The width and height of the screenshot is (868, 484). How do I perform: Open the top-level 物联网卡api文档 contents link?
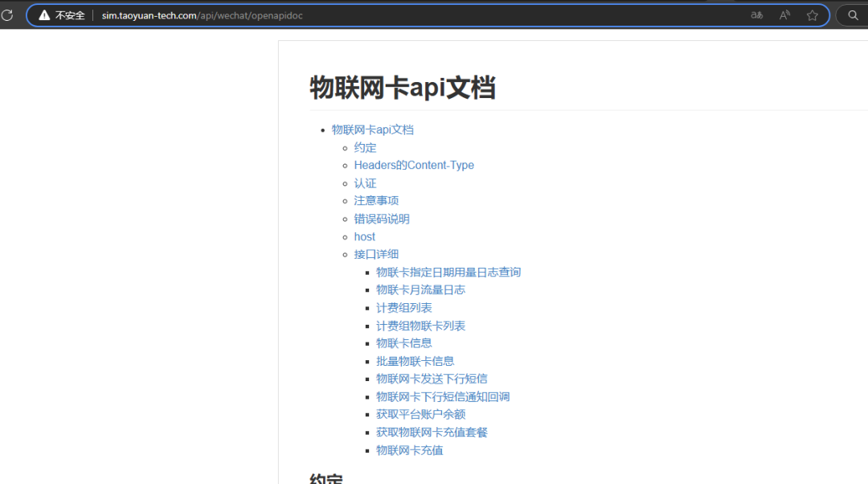[372, 129]
